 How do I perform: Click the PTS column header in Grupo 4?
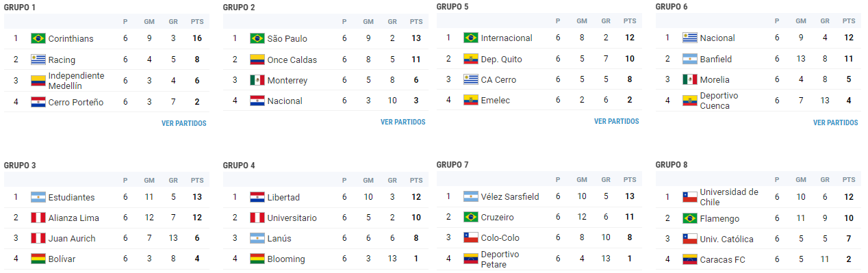click(416, 181)
